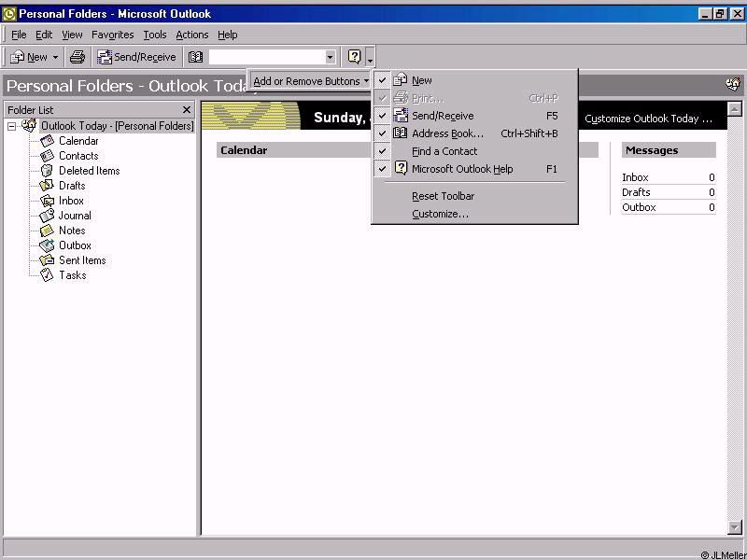Click the Notes folder icon
Screen dimensions: 747x560
[48, 231]
